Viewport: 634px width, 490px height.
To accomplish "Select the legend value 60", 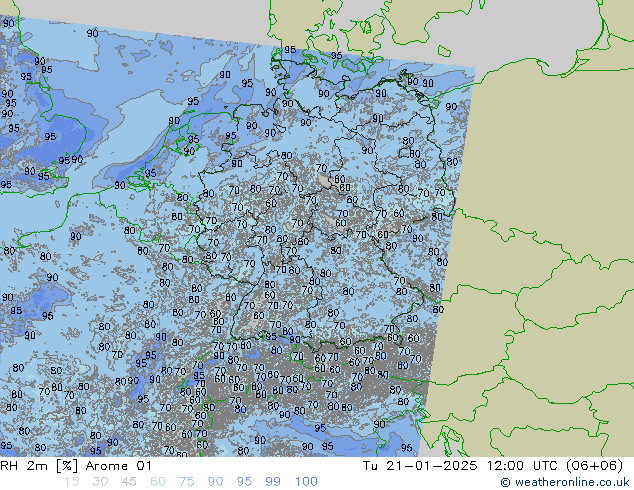I will 158,482.
